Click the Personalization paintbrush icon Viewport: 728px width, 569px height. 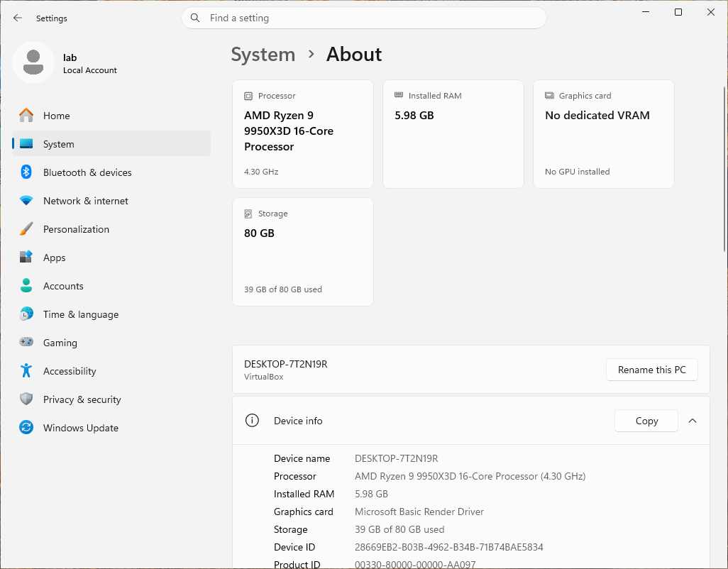[x=26, y=229]
